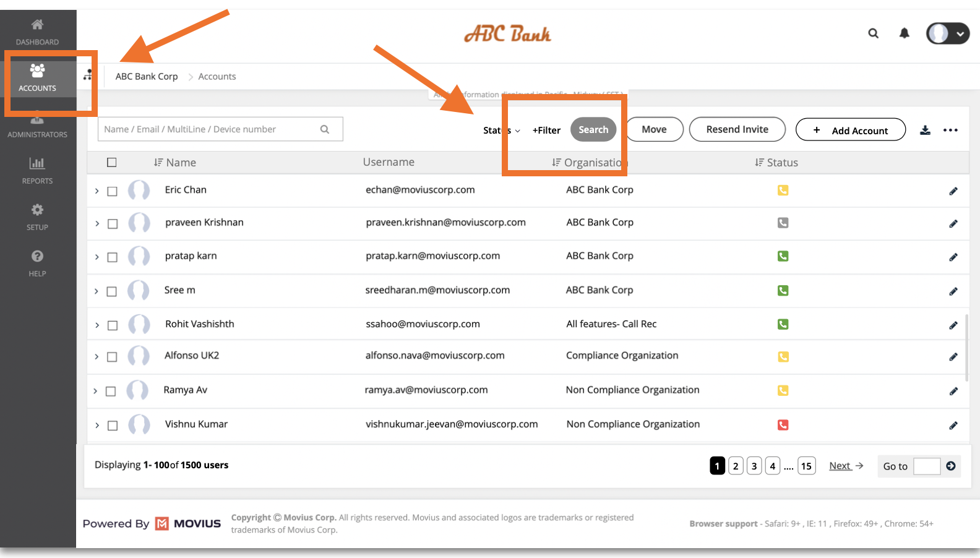Click the Resend Invite button

(x=737, y=129)
